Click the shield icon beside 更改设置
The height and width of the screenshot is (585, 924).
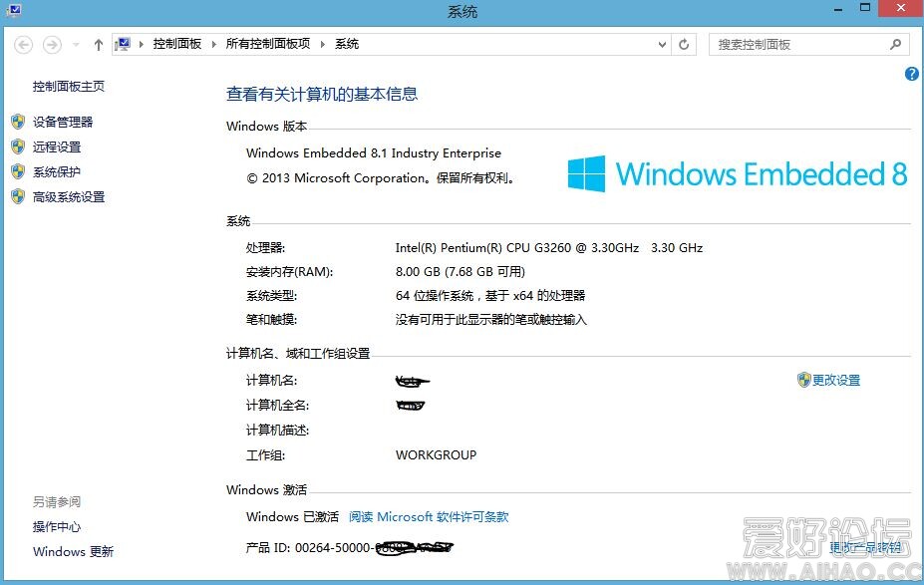coord(803,380)
